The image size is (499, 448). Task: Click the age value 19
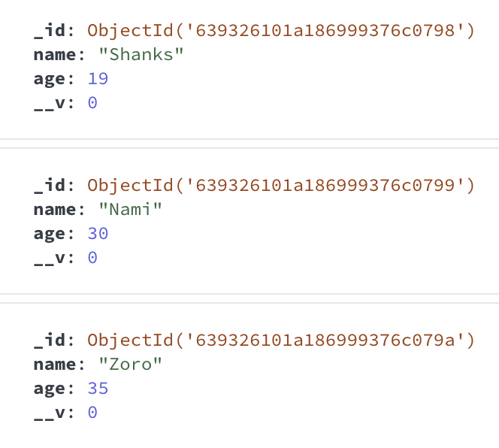point(98,79)
